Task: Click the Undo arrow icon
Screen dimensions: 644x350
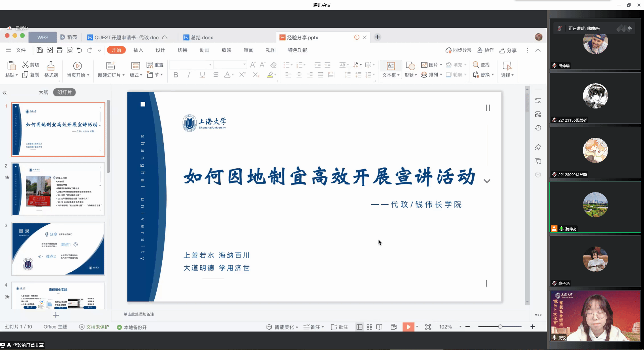Action: (x=79, y=50)
